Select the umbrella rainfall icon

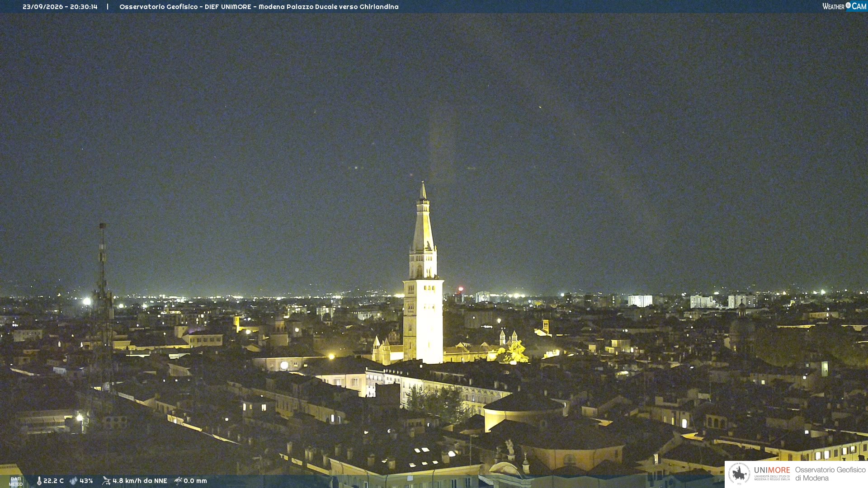178,481
